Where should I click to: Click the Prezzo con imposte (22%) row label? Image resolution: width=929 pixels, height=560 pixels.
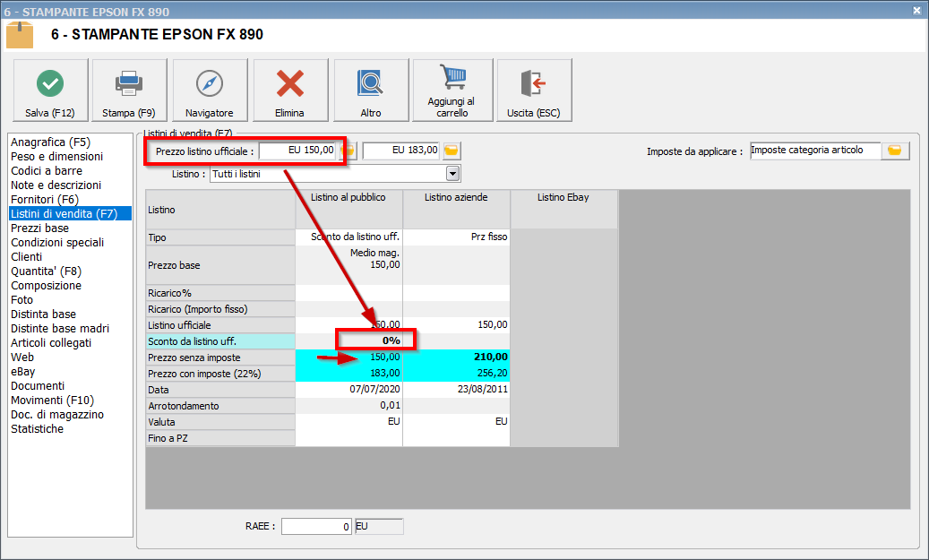pos(220,374)
